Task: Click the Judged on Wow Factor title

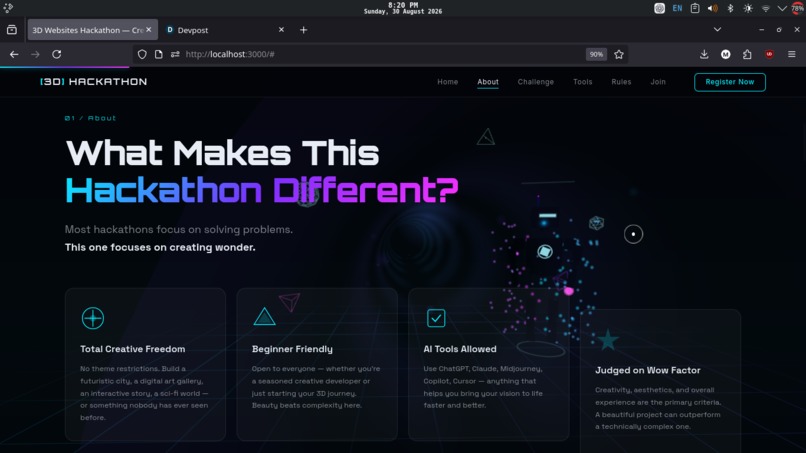Action: click(x=648, y=370)
